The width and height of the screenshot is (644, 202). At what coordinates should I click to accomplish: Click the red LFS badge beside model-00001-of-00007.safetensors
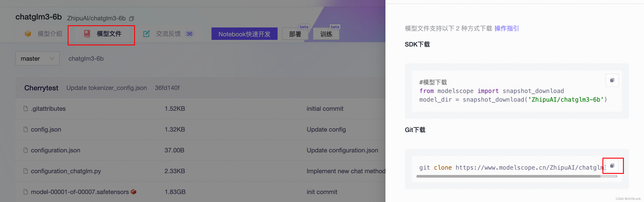[133, 192]
